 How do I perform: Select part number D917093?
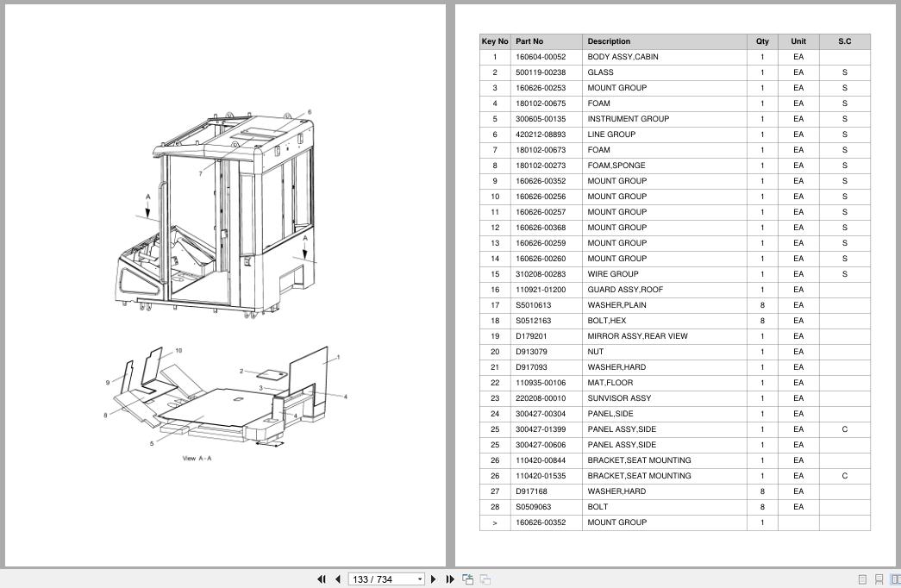pyautogui.click(x=531, y=367)
